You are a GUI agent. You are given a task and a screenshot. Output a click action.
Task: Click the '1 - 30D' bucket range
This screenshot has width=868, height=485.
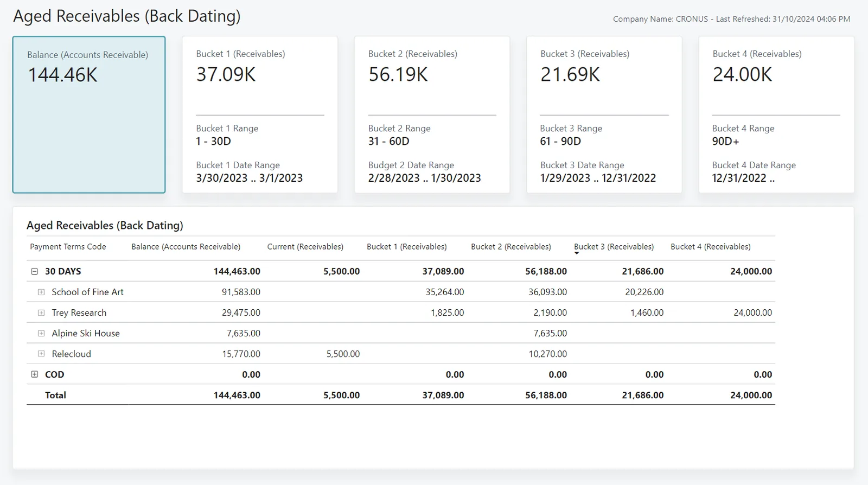214,142
